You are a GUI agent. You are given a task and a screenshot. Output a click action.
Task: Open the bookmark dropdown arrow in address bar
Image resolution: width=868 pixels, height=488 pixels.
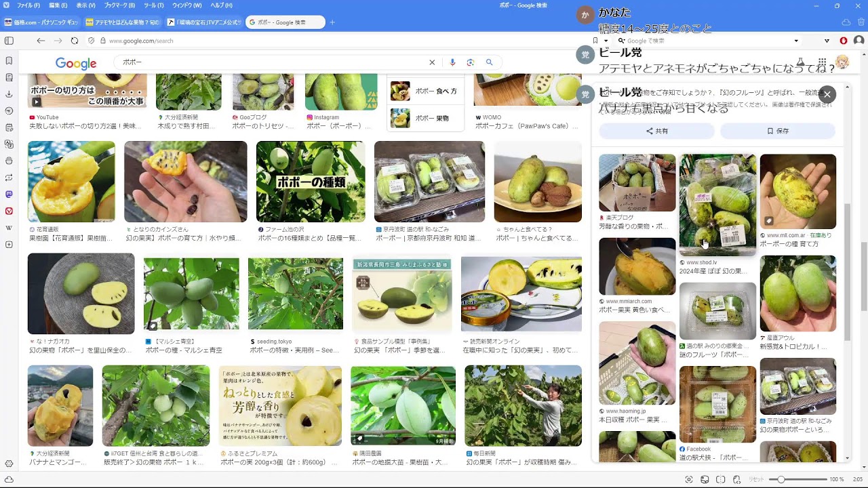coord(604,41)
